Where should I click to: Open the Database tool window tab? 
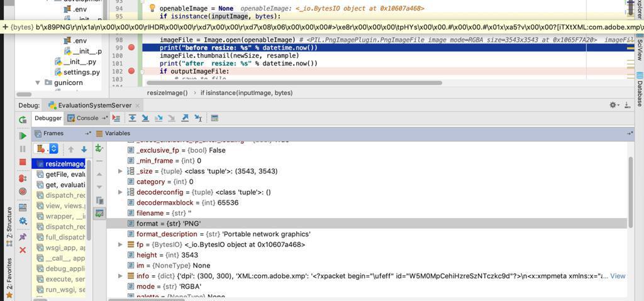point(640,89)
